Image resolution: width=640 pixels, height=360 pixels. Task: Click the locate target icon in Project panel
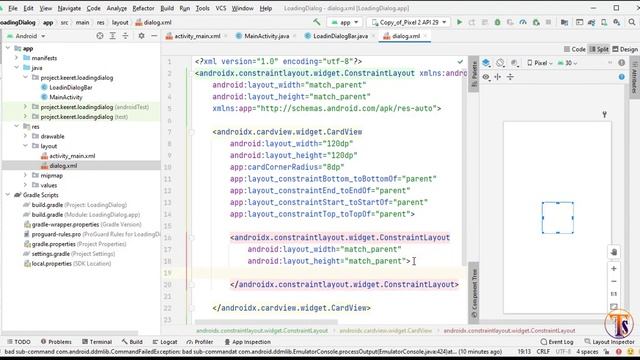[x=100, y=36]
